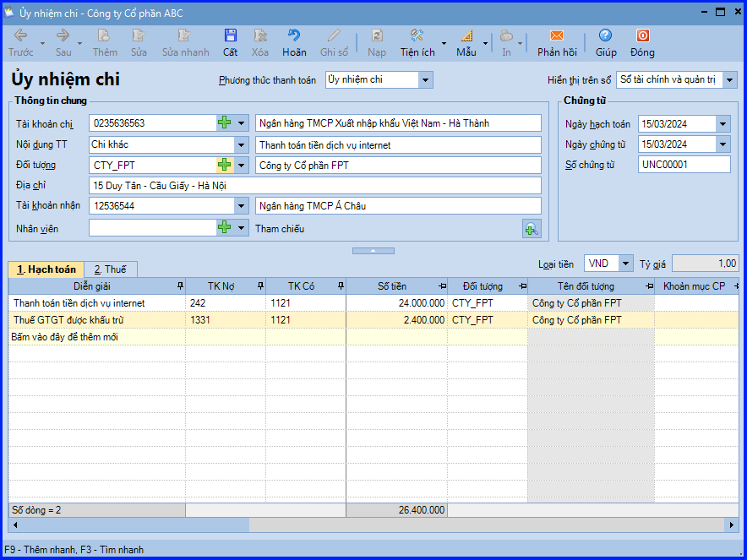This screenshot has width=747, height=560.
Task: Expand the Đối tượng CTY_FPT dropdown
Action: pos(241,165)
